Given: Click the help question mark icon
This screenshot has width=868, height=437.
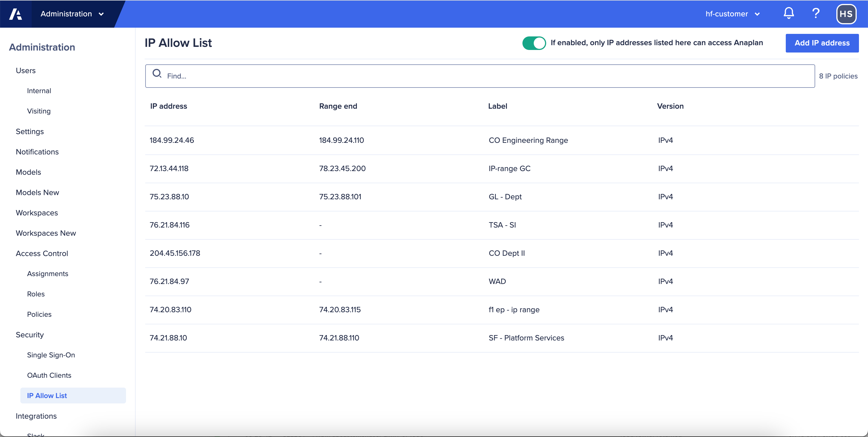Looking at the screenshot, I should pyautogui.click(x=816, y=13).
